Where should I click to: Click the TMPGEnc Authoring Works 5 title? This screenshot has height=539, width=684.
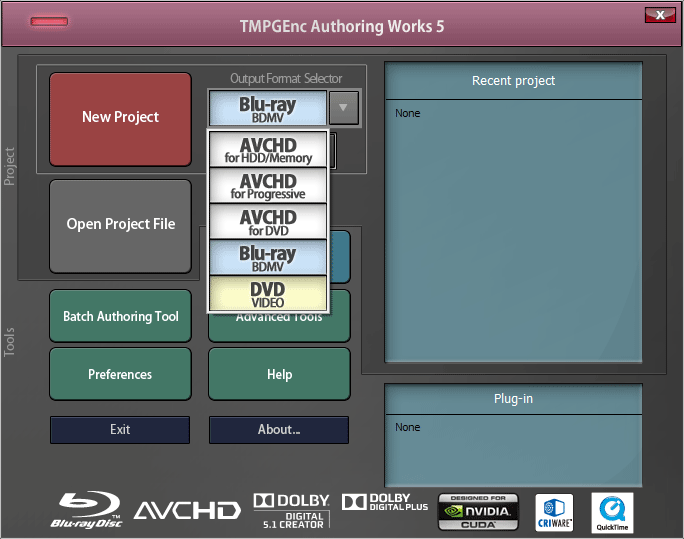(342, 26)
